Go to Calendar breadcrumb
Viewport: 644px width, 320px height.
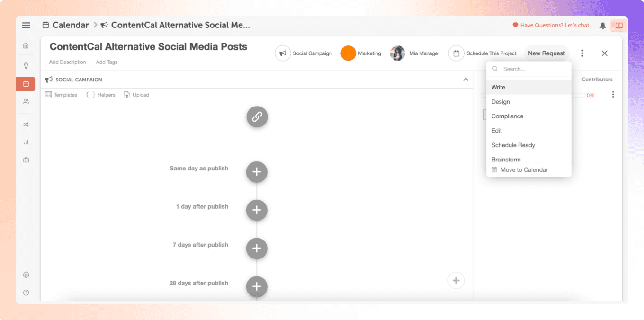pos(65,25)
